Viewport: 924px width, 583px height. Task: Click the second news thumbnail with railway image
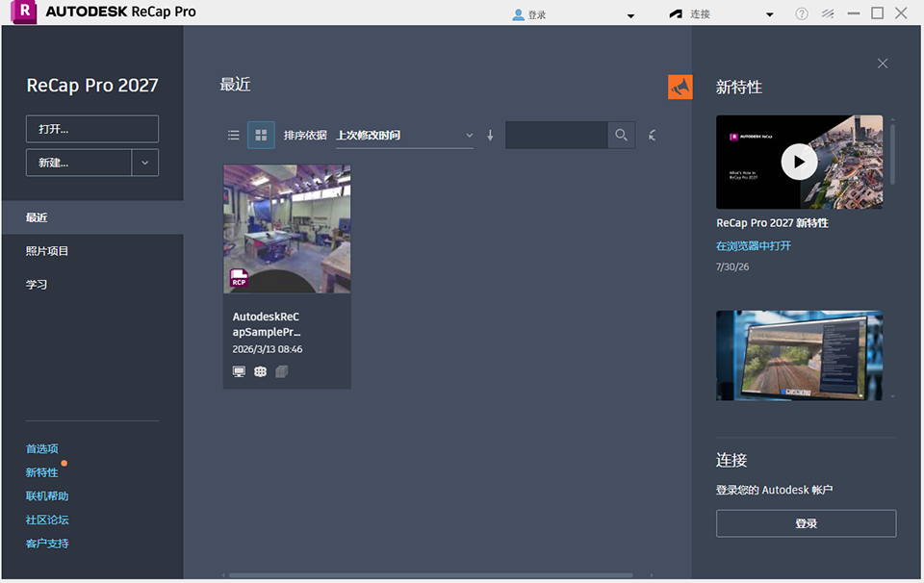[x=799, y=356]
